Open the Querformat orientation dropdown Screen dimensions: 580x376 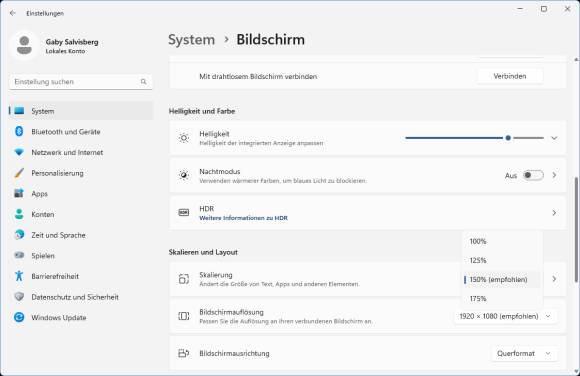click(x=525, y=353)
